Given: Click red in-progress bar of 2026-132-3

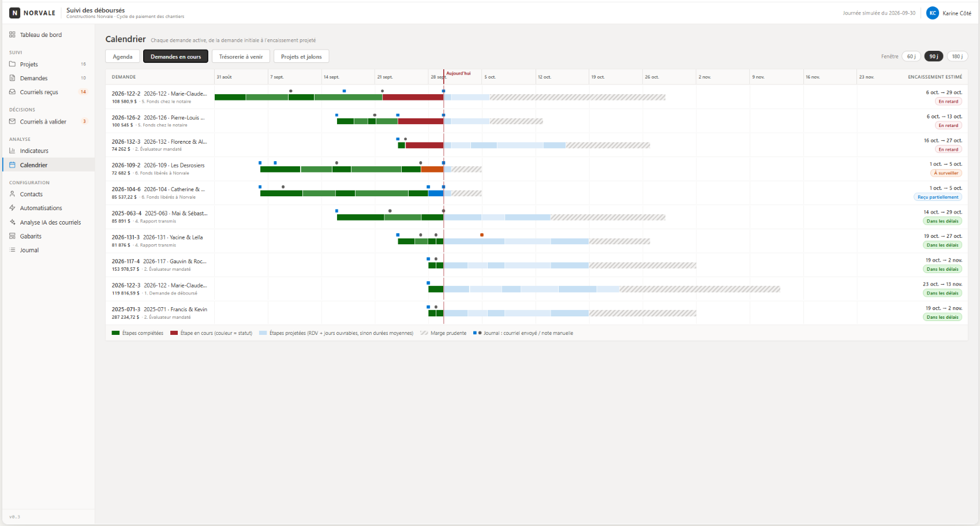Looking at the screenshot, I should (424, 145).
